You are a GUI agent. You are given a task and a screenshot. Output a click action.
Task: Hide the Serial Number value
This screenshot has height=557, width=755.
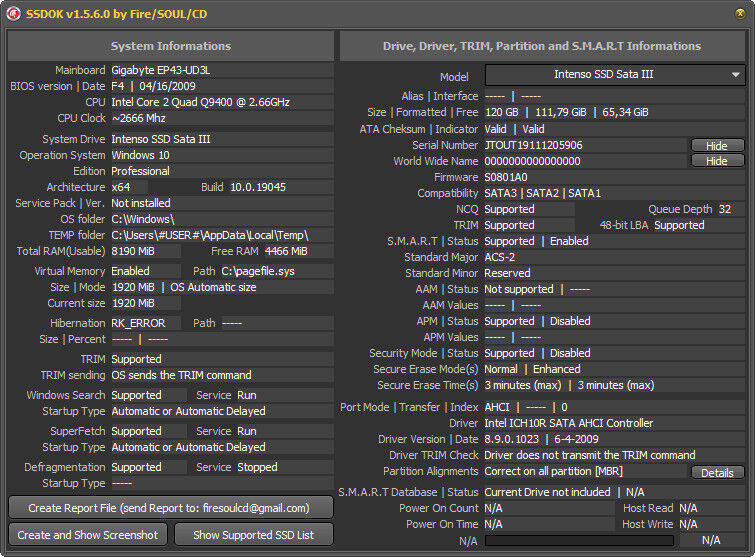click(x=717, y=145)
